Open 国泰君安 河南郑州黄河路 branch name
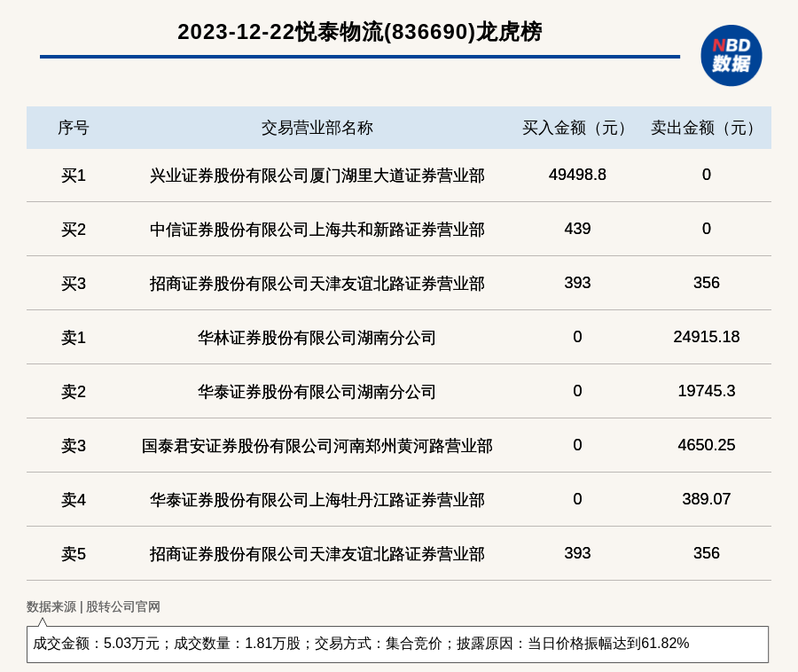The width and height of the screenshot is (798, 672). 317,446
